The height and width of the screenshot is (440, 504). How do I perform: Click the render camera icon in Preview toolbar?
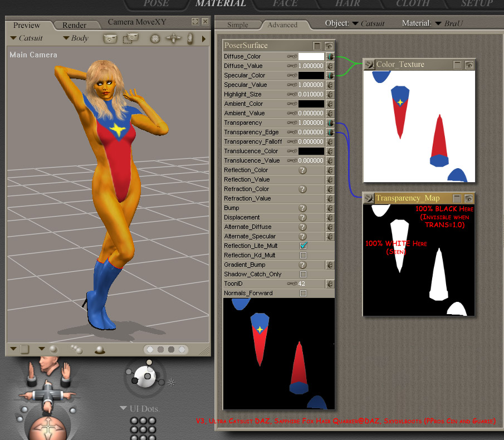pos(110,38)
